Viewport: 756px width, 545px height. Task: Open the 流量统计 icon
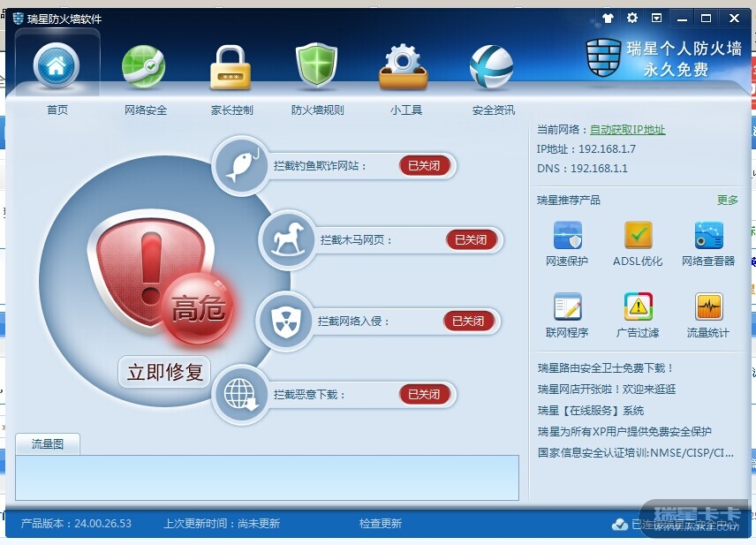click(x=708, y=307)
